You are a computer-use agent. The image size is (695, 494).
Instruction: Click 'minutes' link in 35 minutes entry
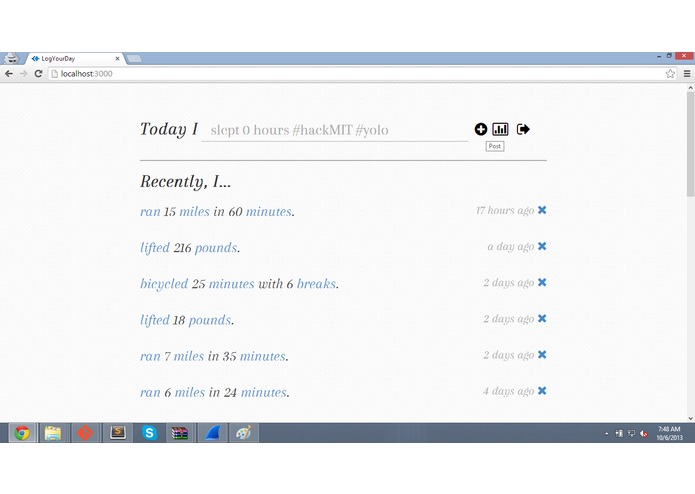pyautogui.click(x=263, y=356)
